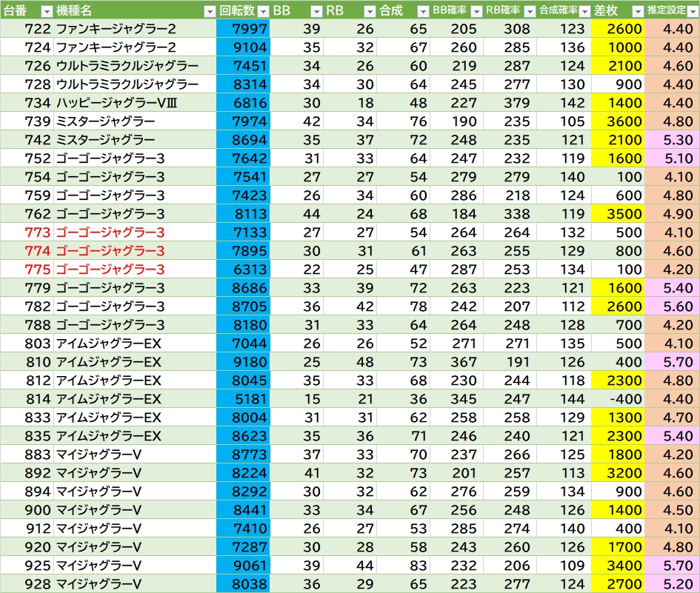Select yellow 差枚 cell 3600

618,121
